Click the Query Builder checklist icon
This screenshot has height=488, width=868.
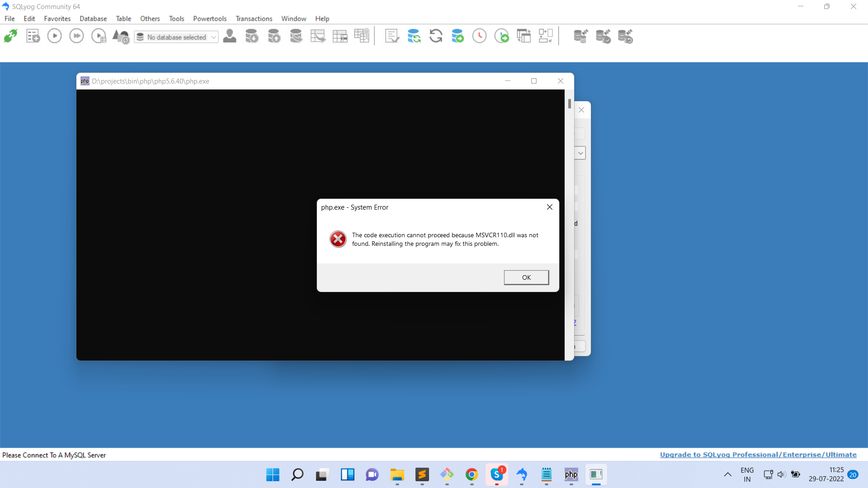click(392, 36)
